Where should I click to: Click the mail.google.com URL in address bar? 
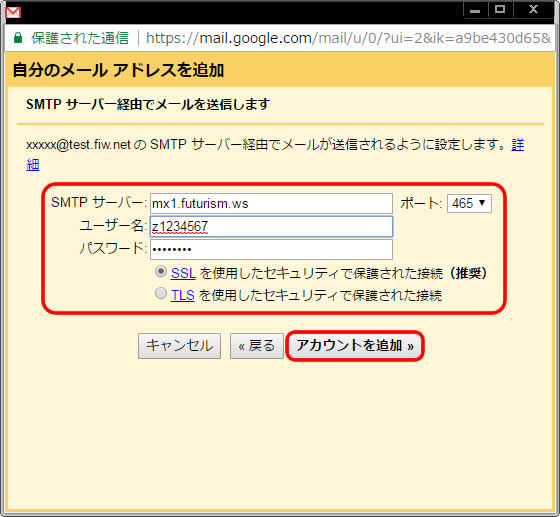pos(348,38)
